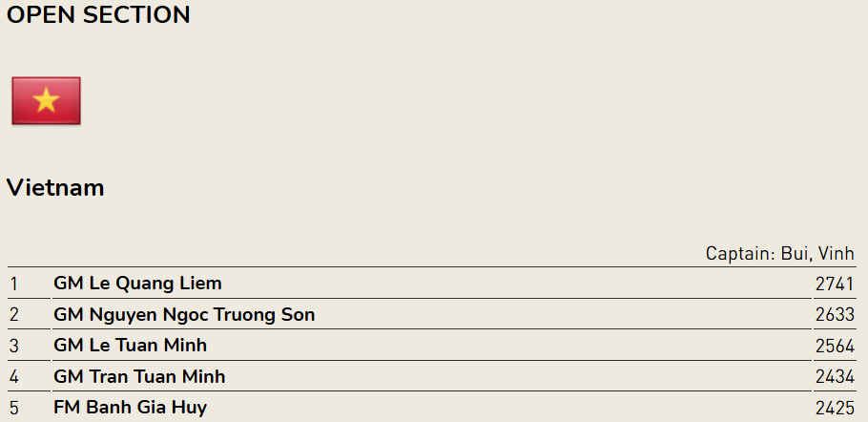Click rating 2741 of Le Quang Liem
Screen dimensions: 868x422
tap(835, 284)
